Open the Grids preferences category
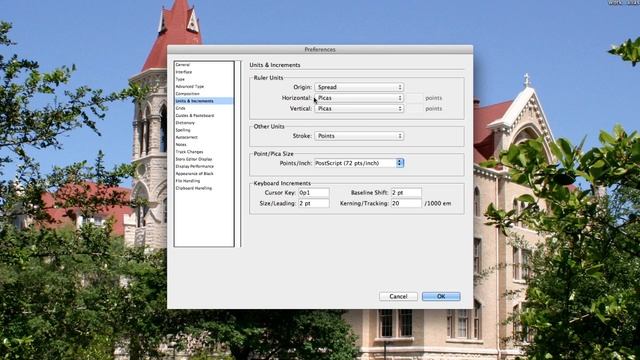640x360 pixels. click(180, 108)
